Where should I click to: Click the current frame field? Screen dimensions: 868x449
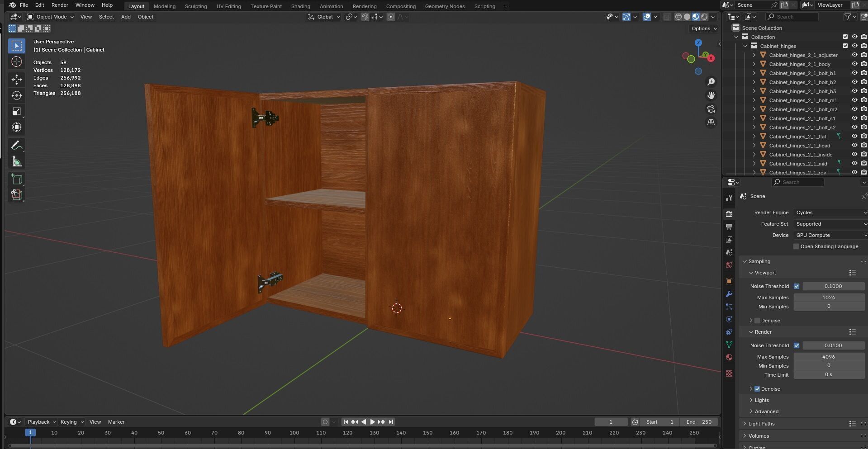[x=611, y=422]
